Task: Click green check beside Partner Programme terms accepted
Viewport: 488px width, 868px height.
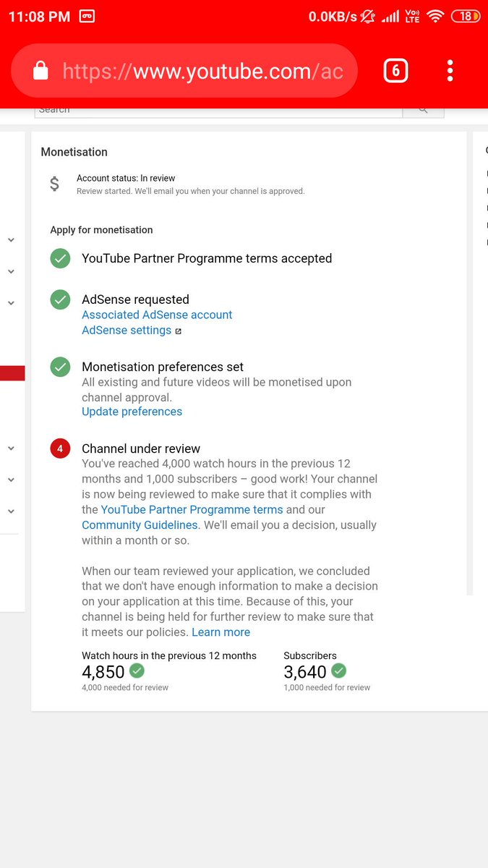Action: click(60, 258)
